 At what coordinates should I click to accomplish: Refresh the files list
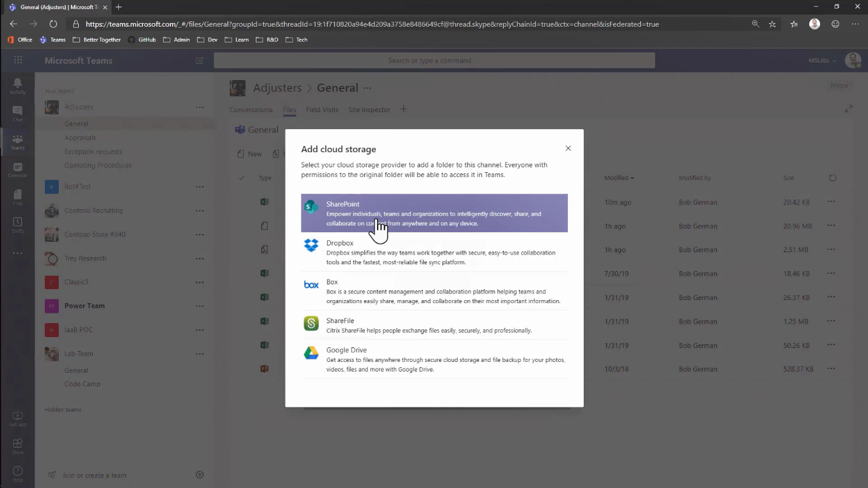(832, 178)
